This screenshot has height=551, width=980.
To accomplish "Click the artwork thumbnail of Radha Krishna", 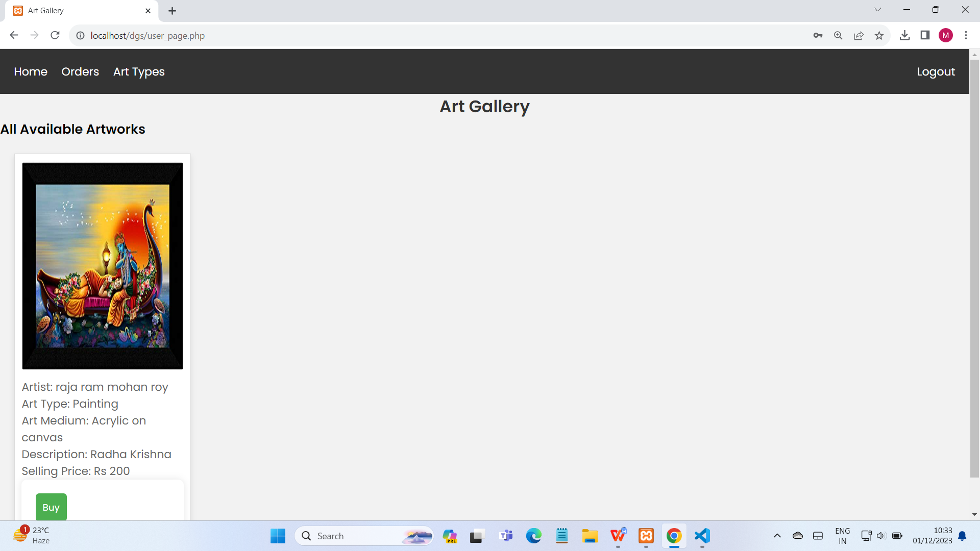I will (x=102, y=265).
